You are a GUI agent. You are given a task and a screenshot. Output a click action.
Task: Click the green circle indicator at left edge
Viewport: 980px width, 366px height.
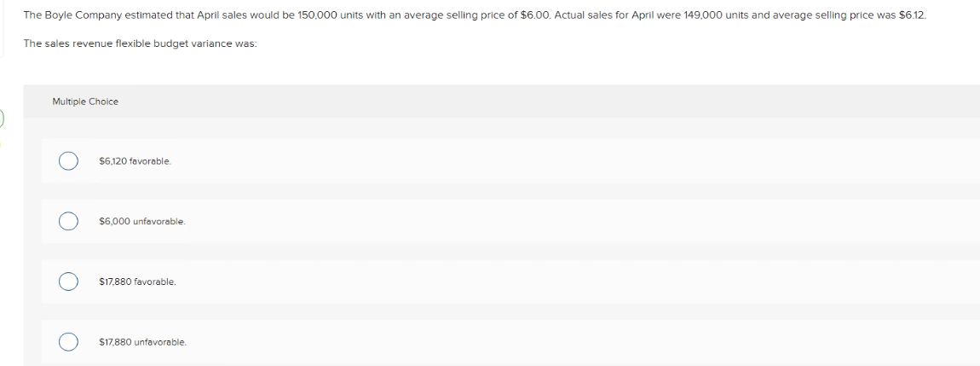pyautogui.click(x=2, y=117)
